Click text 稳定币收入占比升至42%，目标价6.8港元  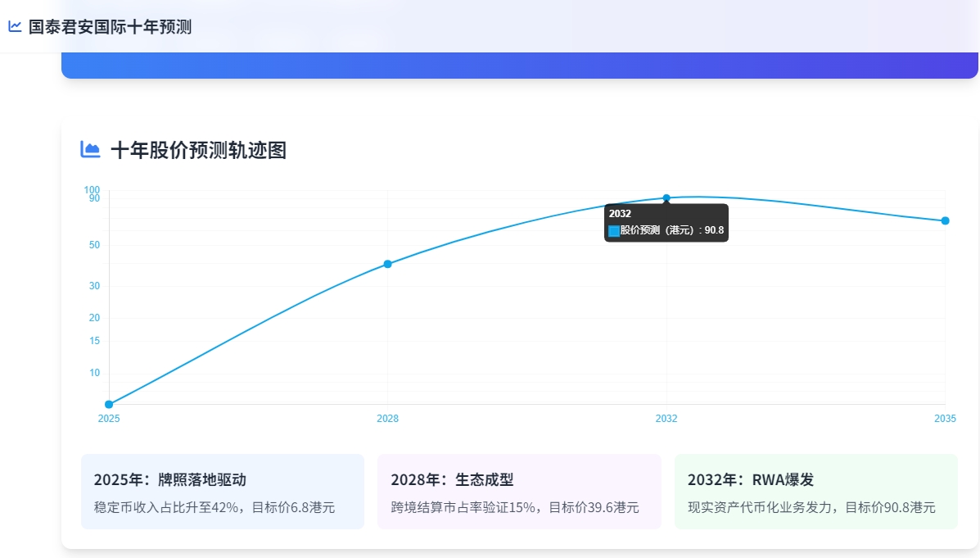pos(215,507)
